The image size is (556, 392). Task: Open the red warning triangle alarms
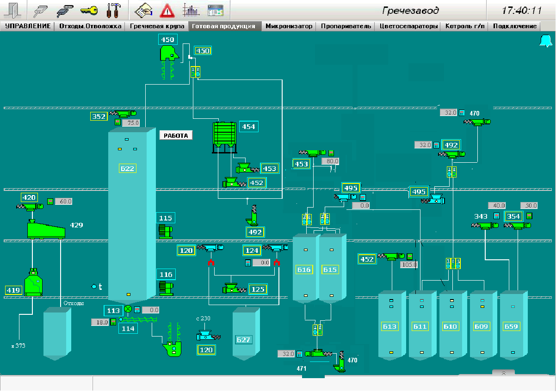[166, 10]
